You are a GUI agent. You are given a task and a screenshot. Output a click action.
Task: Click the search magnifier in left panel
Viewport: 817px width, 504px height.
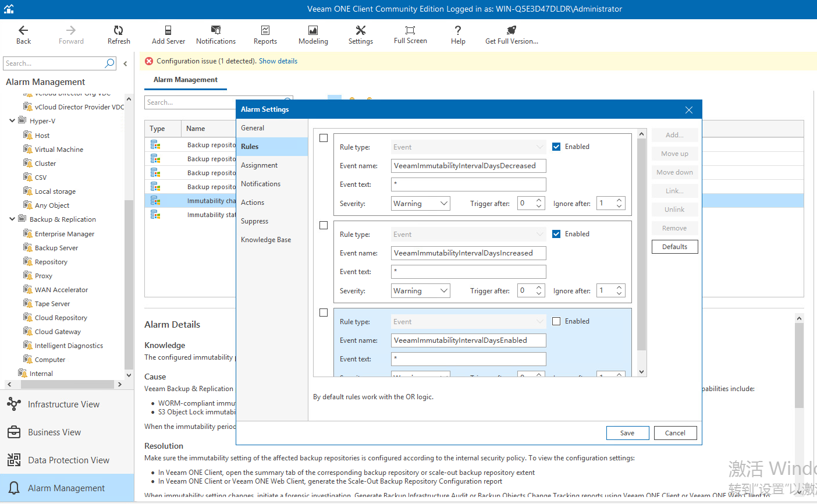pyautogui.click(x=109, y=63)
